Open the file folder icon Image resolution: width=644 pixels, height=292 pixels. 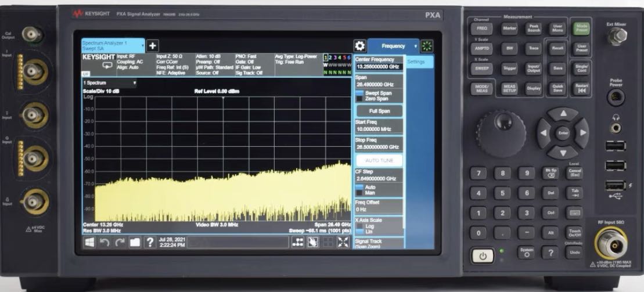pyautogui.click(x=135, y=243)
